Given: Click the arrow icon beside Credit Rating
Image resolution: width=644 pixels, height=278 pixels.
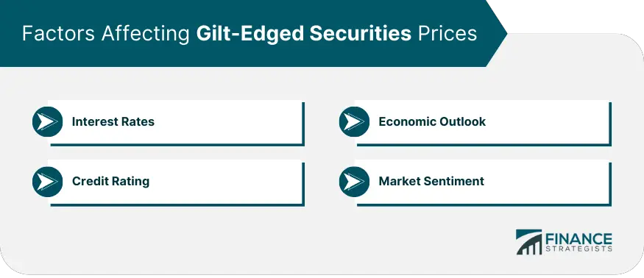Looking at the screenshot, I should click(47, 182).
